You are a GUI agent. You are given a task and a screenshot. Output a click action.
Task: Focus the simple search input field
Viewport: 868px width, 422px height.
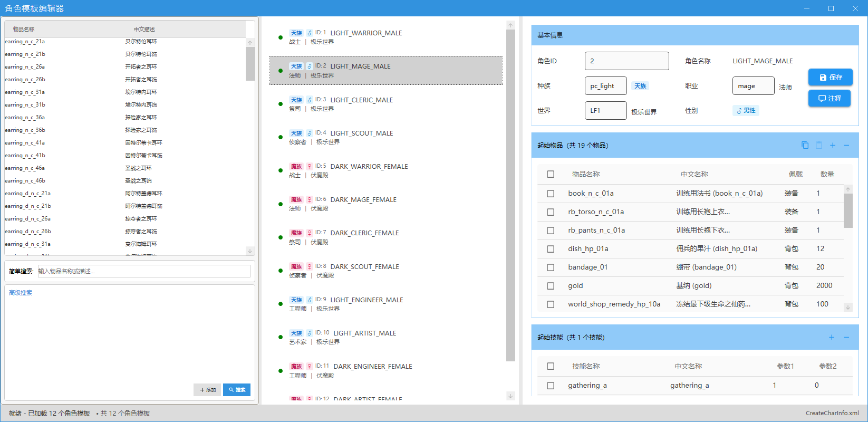point(144,271)
